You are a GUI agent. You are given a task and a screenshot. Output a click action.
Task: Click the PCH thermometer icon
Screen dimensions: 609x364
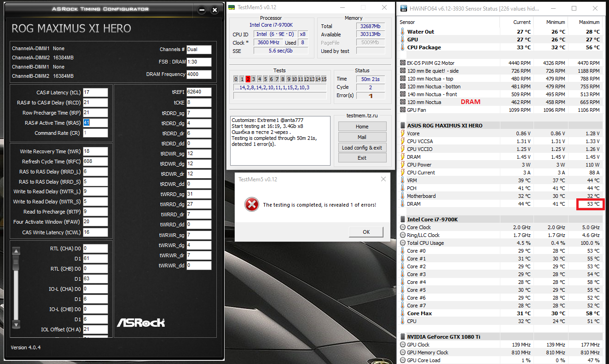click(x=402, y=188)
